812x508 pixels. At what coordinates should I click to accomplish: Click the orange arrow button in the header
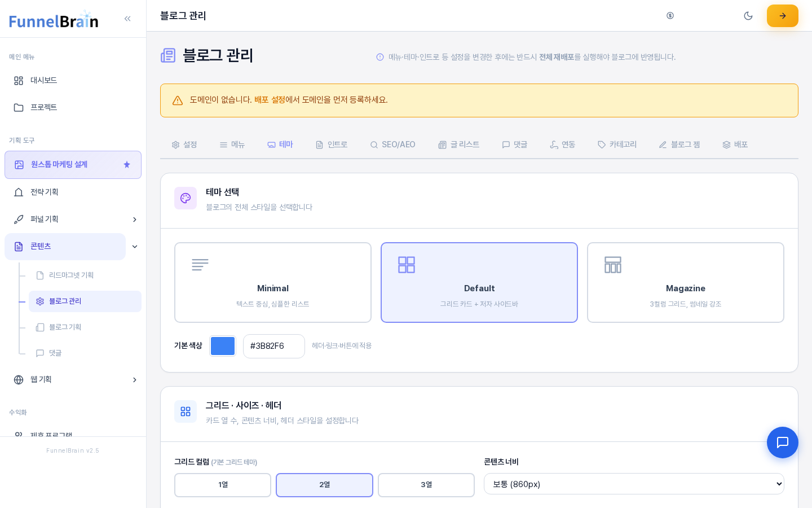coord(783,16)
